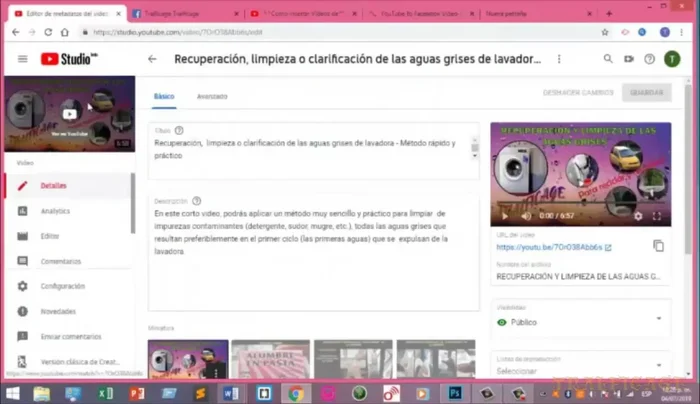700x404 pixels.
Task: Expand the Listas de reproducción dropdown
Action: click(581, 365)
